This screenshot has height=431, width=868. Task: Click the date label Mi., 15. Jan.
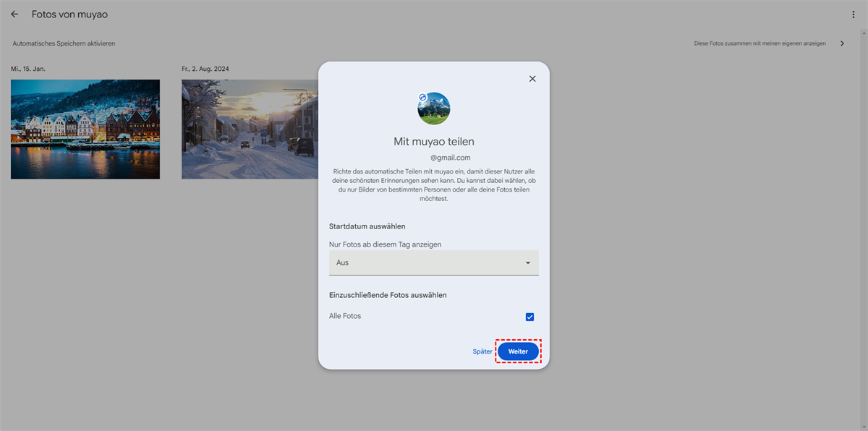tap(28, 69)
